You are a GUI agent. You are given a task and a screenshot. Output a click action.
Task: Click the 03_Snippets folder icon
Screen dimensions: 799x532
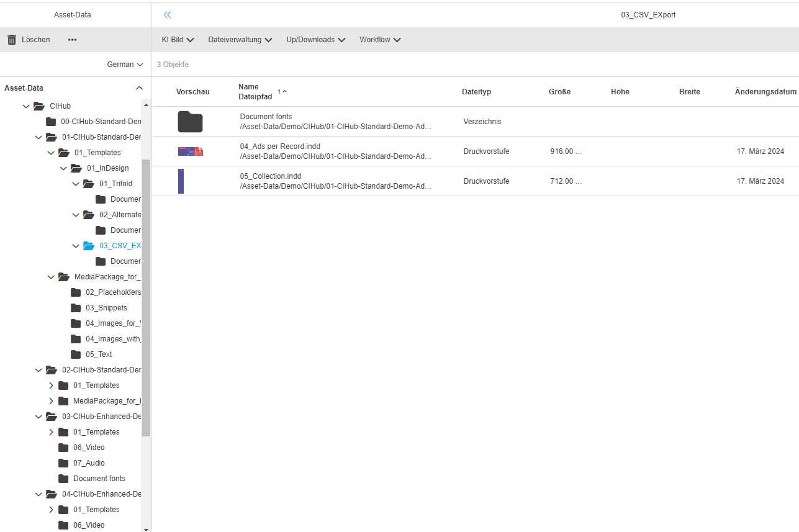(x=76, y=308)
